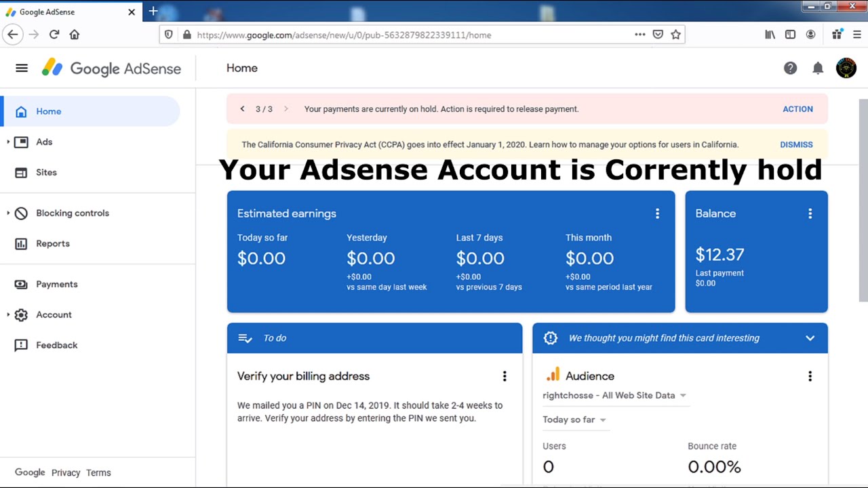The width and height of the screenshot is (868, 488).
Task: Open the help question mark icon
Action: (x=790, y=68)
